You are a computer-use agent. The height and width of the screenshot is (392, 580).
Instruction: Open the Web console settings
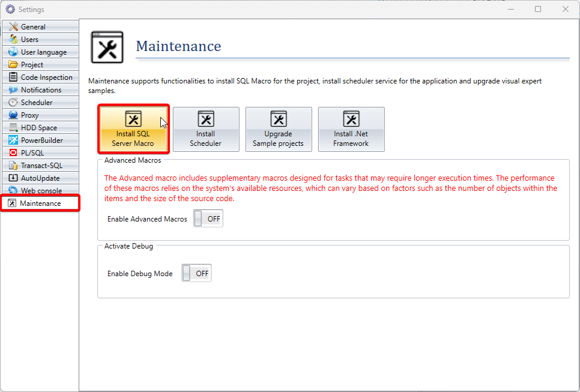point(41,191)
